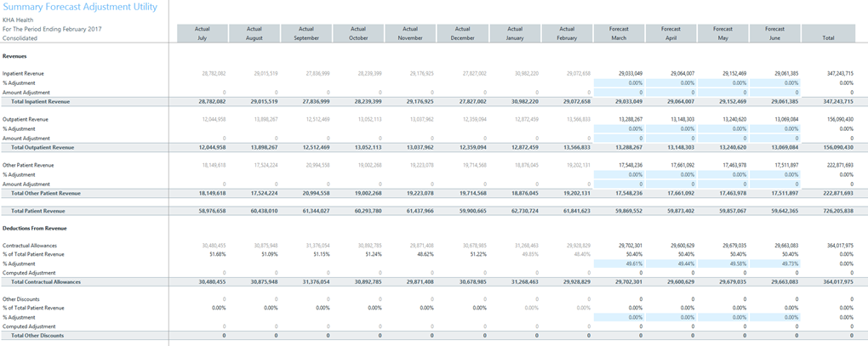Click the Total Patient Revenue row label

(x=38, y=210)
